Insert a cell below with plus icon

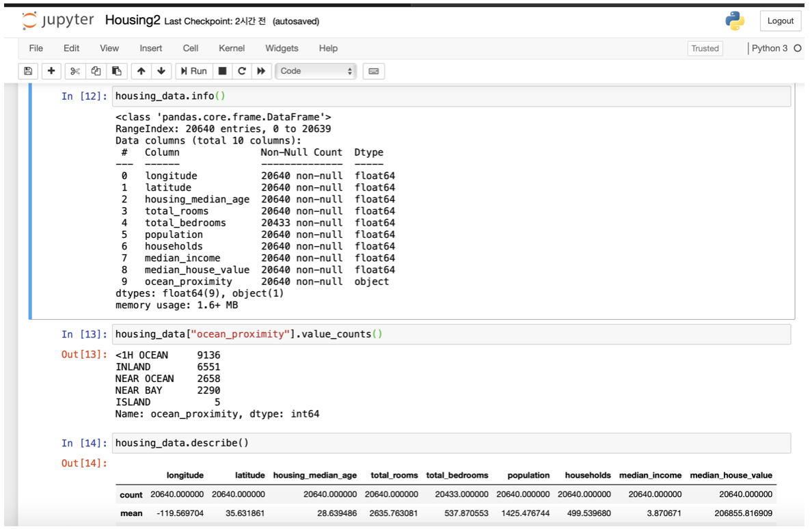pos(51,71)
